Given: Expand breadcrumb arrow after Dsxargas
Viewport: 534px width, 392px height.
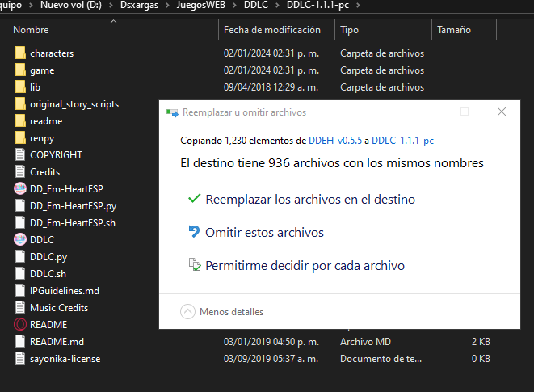Looking at the screenshot, I should (167, 6).
